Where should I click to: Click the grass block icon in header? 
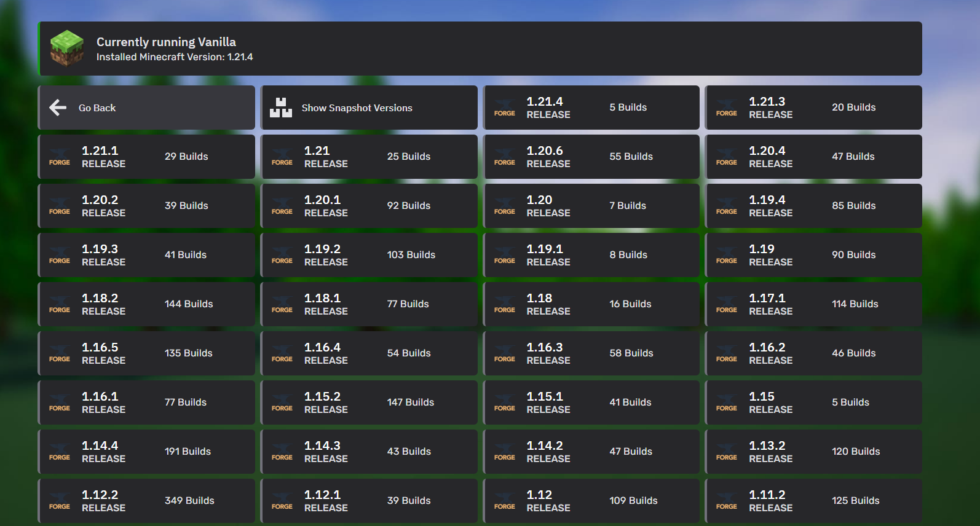click(x=67, y=49)
